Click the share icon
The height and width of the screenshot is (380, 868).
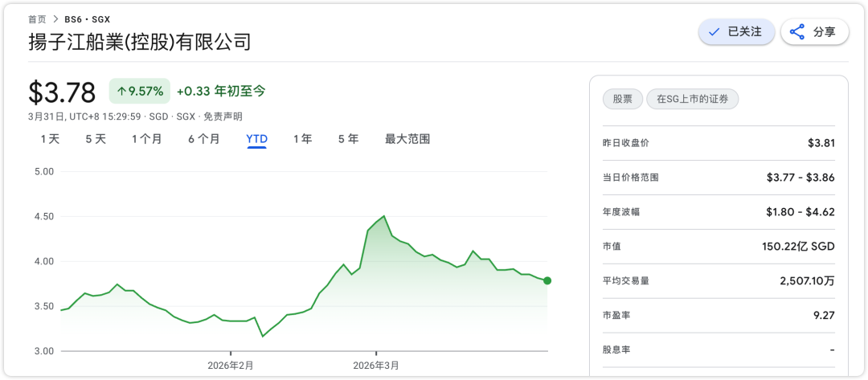[x=797, y=32]
